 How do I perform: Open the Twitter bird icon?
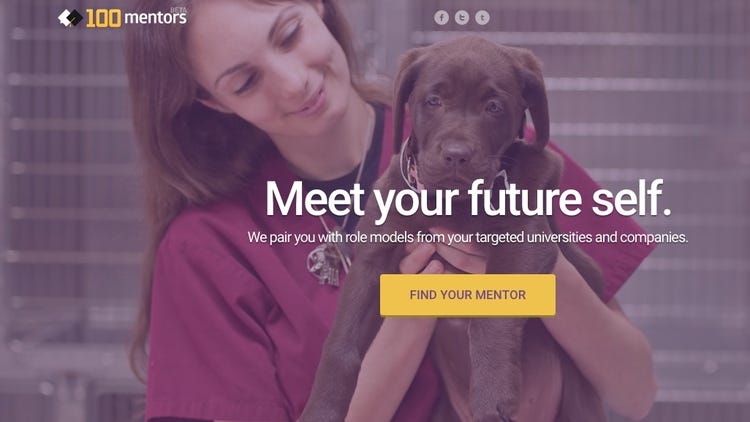coord(462,18)
